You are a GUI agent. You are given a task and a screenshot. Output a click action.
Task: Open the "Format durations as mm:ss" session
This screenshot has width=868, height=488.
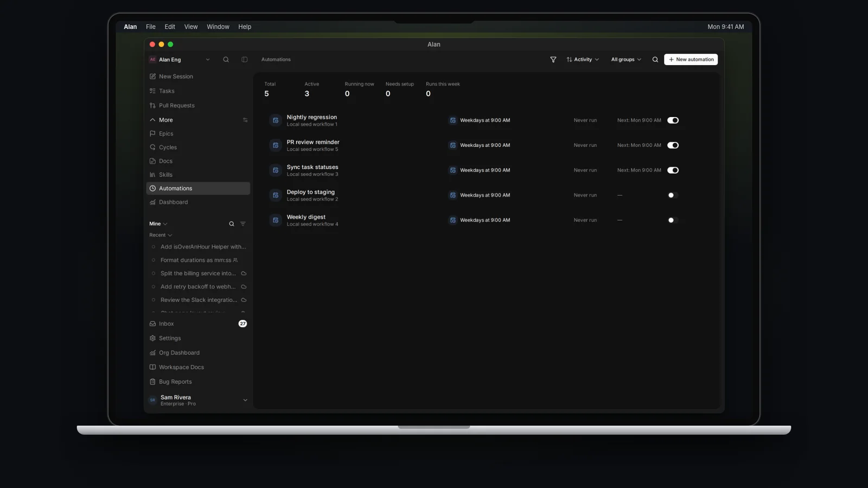[x=198, y=260]
